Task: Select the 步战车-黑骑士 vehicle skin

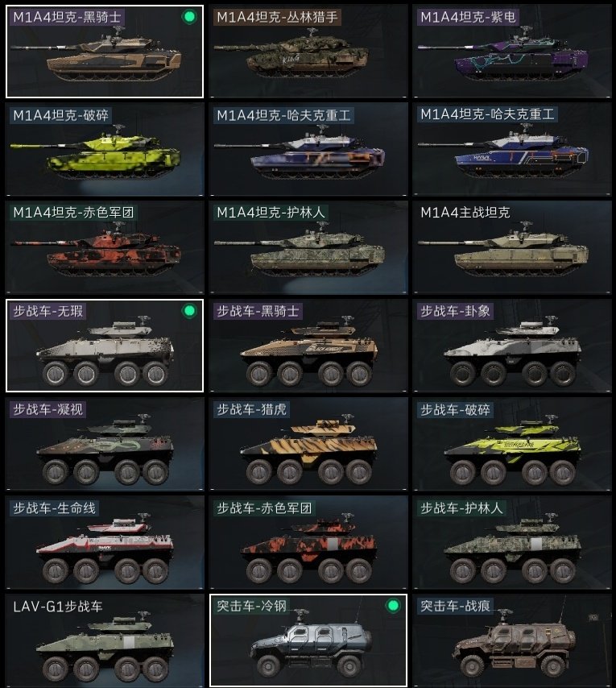Action: pyautogui.click(x=308, y=346)
